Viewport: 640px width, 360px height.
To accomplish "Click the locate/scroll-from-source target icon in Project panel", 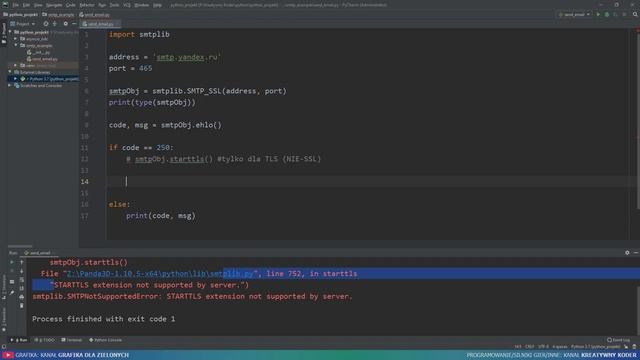I will 46,24.
